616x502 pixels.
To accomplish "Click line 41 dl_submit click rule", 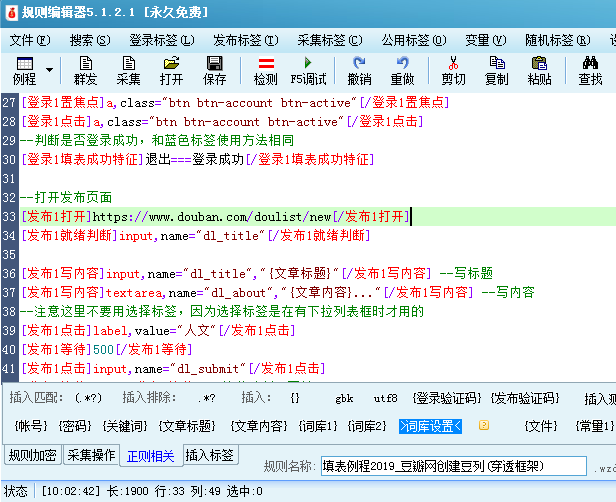I will 173,368.
